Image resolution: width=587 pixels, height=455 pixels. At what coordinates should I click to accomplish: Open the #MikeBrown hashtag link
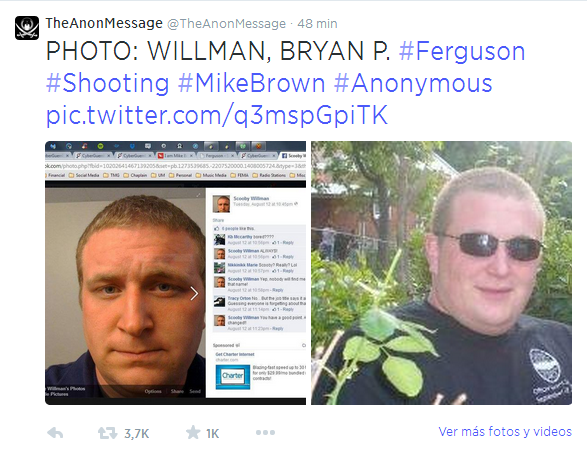[251, 83]
